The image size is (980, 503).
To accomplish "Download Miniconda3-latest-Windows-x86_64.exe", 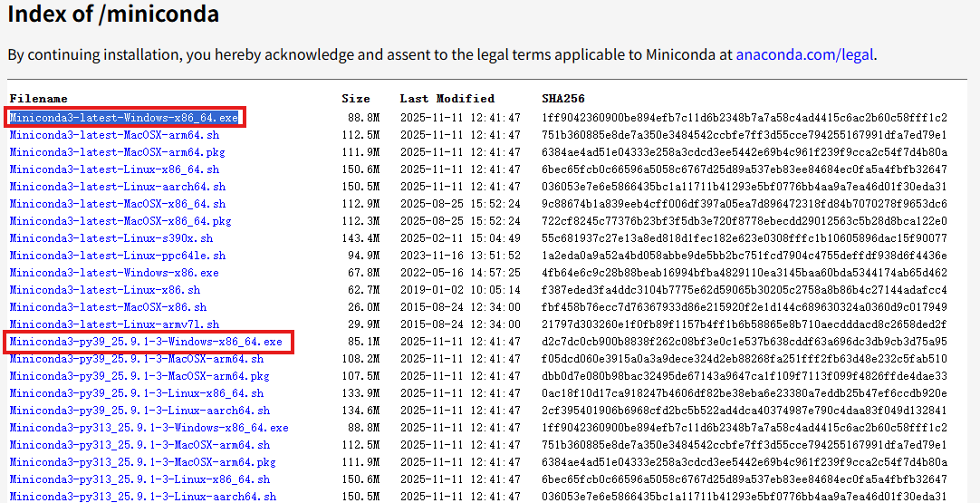I will 124,118.
